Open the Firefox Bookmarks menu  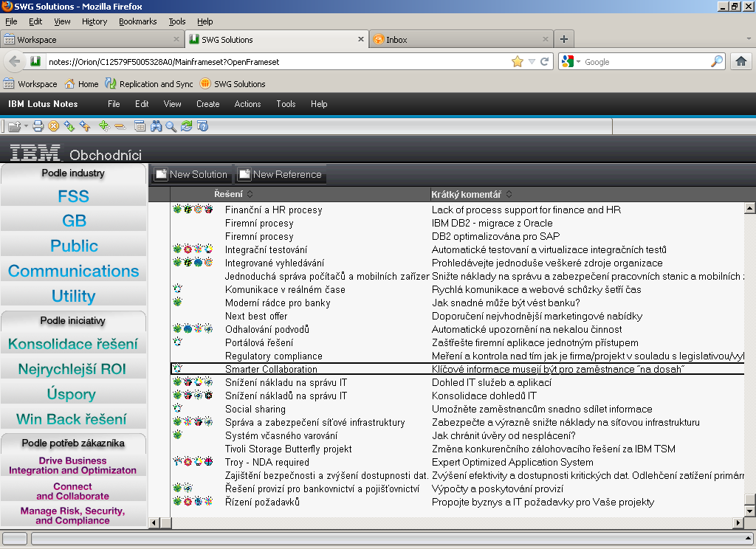tap(138, 21)
